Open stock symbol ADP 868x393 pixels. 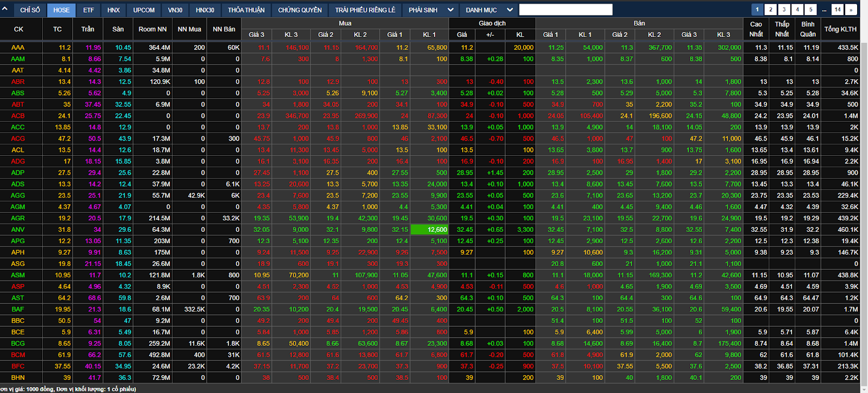pyautogui.click(x=18, y=173)
